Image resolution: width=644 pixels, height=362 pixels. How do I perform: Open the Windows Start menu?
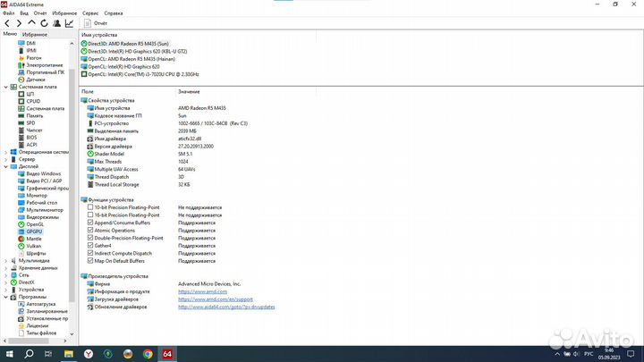(x=9, y=354)
